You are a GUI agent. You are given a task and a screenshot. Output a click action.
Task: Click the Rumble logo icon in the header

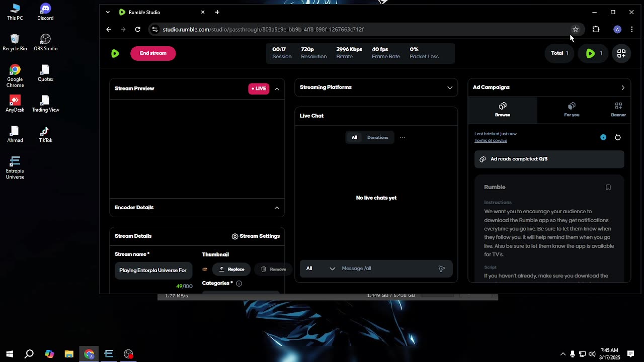(115, 53)
